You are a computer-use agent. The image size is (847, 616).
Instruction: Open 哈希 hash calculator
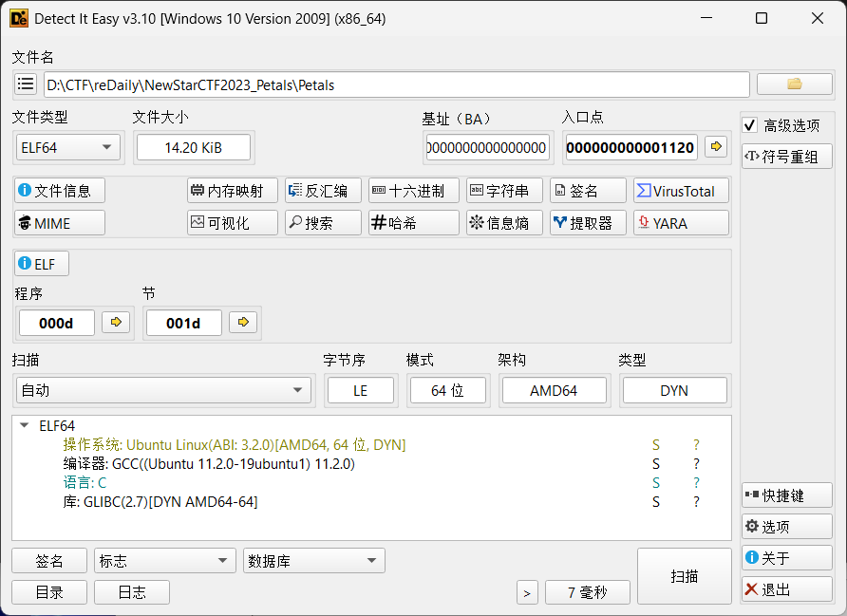(x=414, y=223)
